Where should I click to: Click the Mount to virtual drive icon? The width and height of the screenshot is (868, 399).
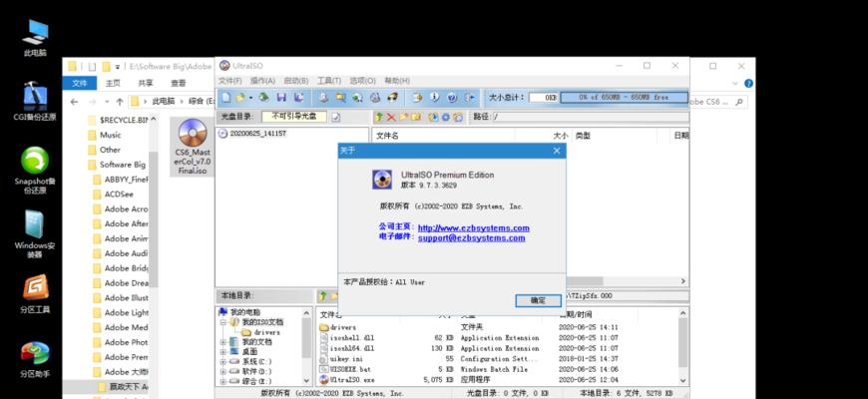coord(375,98)
